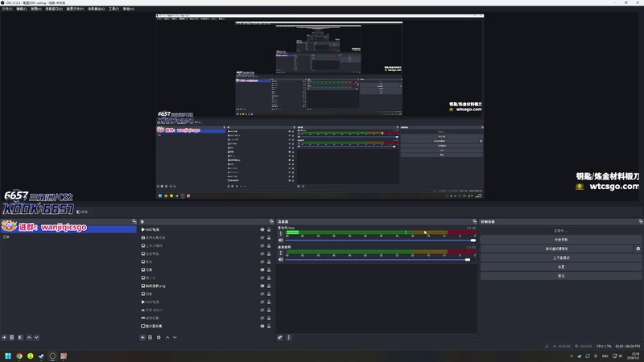Lock the .png image source
This screenshot has width=644, height=362.
[x=269, y=286]
